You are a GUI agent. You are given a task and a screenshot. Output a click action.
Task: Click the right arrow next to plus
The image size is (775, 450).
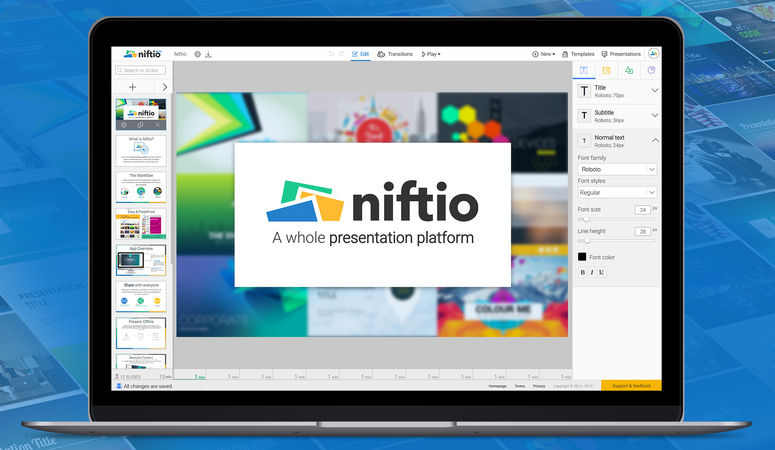[165, 87]
